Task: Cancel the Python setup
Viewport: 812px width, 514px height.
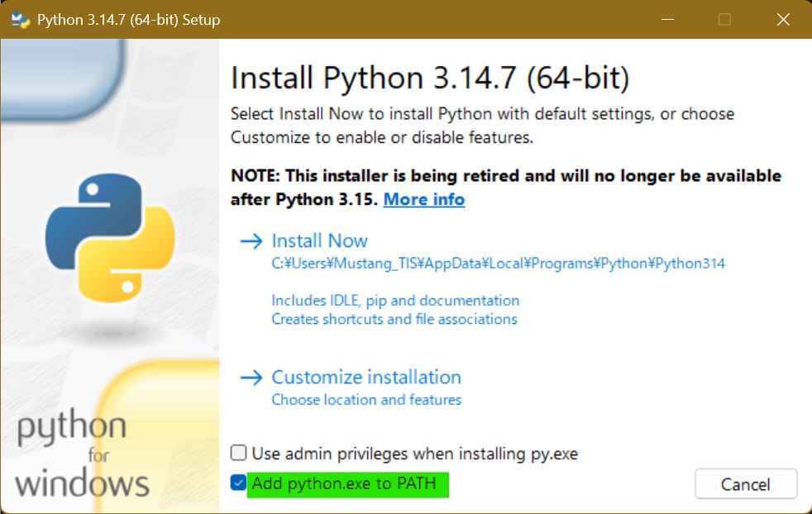Action: 746,484
